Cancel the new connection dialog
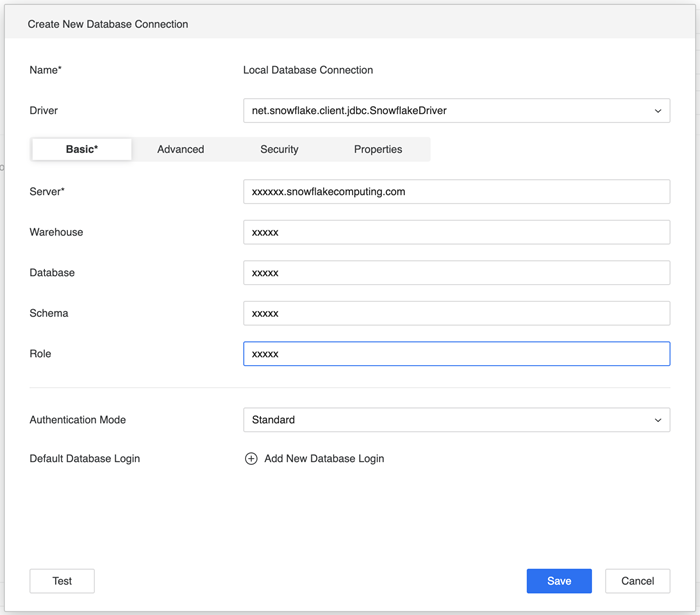The width and height of the screenshot is (700, 615). point(637,581)
